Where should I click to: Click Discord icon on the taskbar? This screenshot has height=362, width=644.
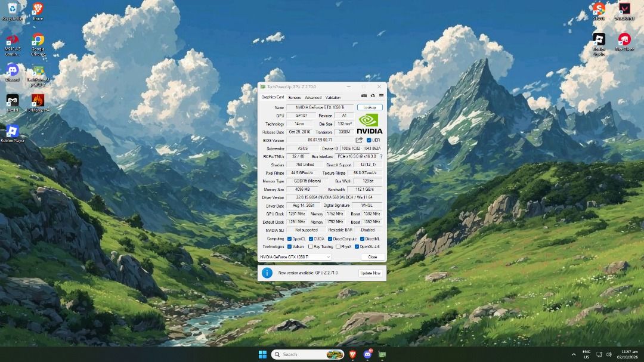[x=367, y=354]
